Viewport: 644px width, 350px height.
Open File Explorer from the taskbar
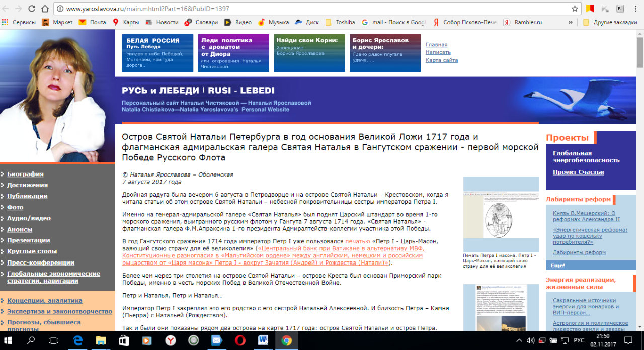101,340
